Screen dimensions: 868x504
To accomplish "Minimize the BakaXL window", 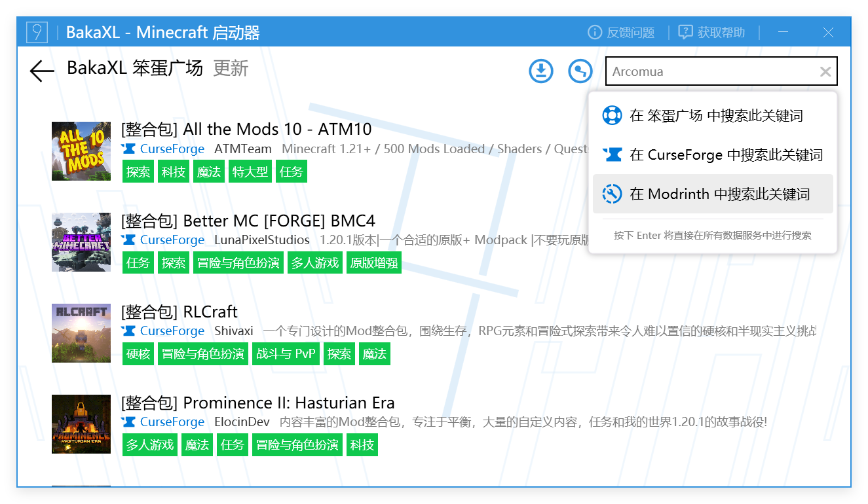I will pyautogui.click(x=783, y=32).
